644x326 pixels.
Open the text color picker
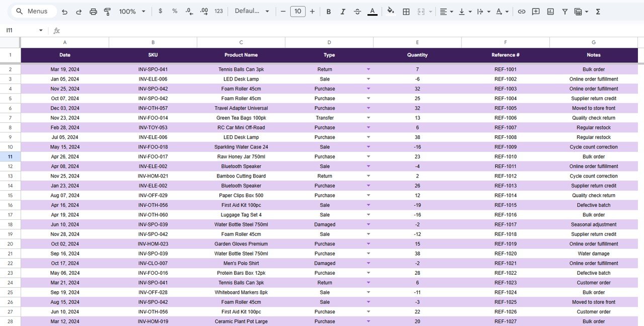point(372,11)
